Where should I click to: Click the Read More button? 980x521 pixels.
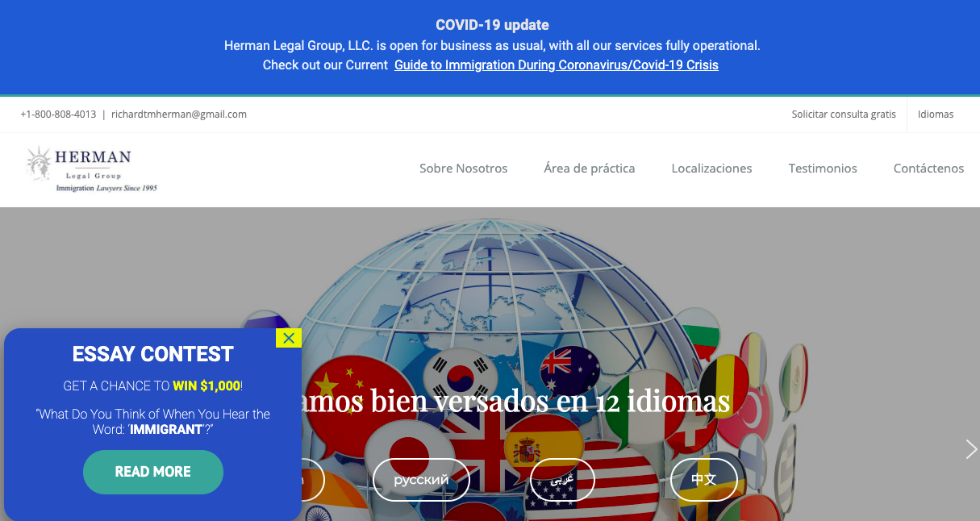[x=153, y=472]
